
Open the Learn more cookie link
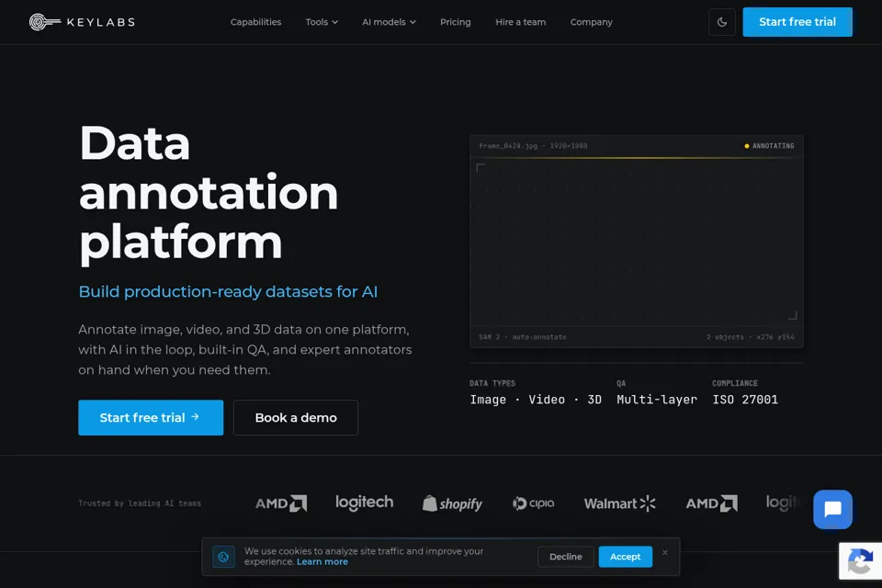(322, 561)
